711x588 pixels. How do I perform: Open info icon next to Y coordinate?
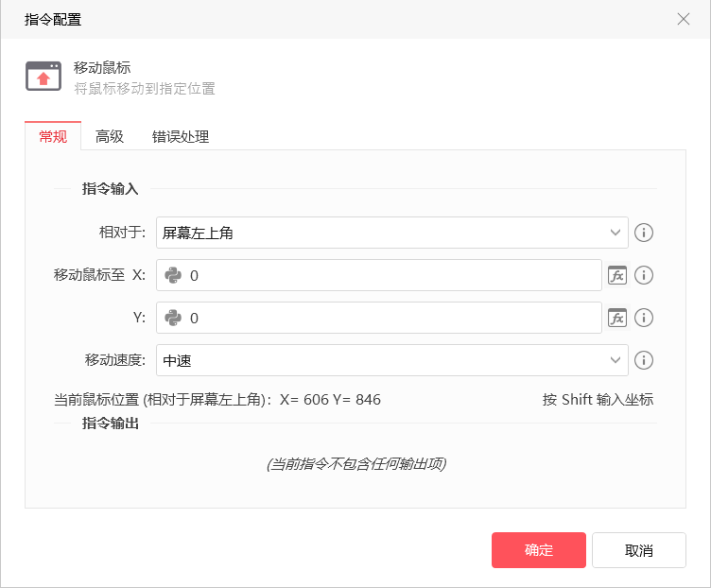click(644, 318)
